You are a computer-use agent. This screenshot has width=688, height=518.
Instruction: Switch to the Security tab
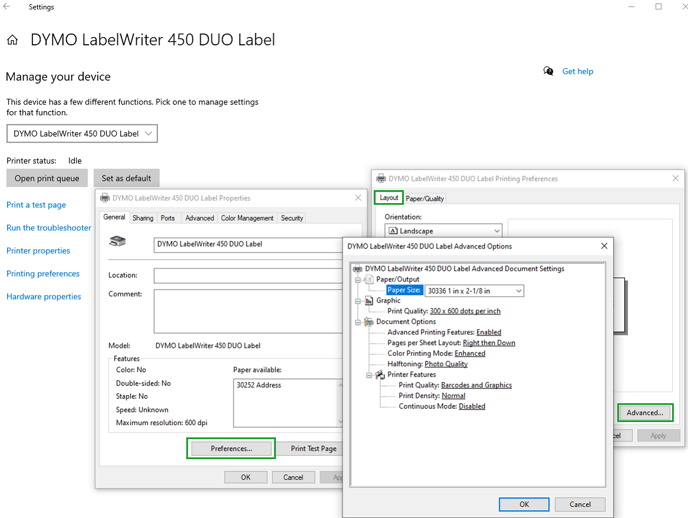tap(292, 218)
